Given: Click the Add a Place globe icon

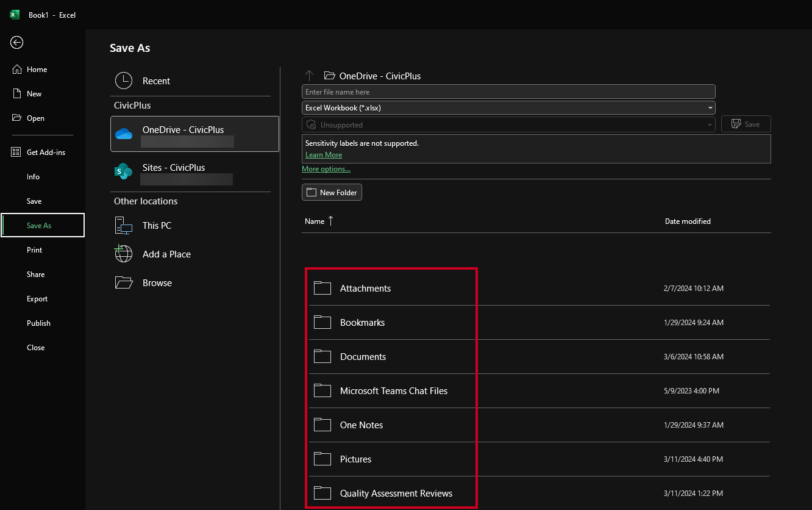Looking at the screenshot, I should pyautogui.click(x=124, y=254).
